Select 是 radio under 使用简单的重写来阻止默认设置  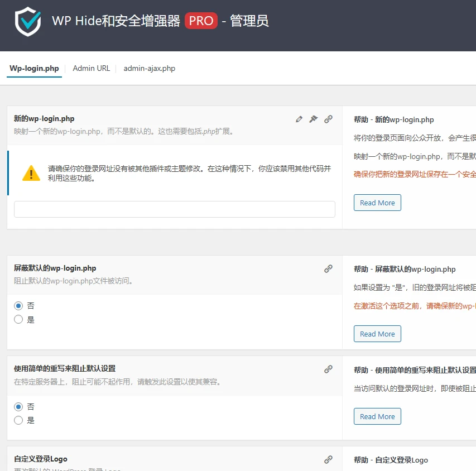coord(17,420)
